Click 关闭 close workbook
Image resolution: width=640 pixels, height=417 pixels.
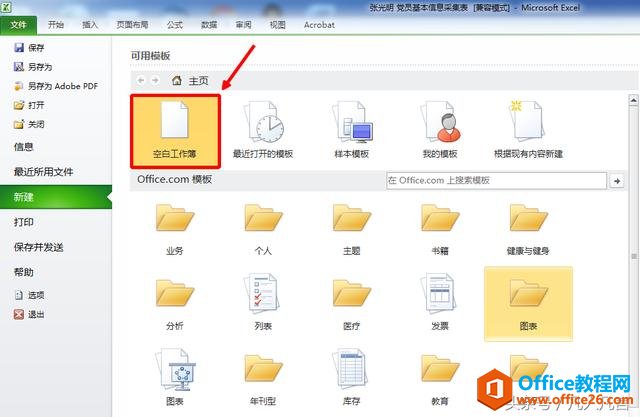tap(29, 124)
